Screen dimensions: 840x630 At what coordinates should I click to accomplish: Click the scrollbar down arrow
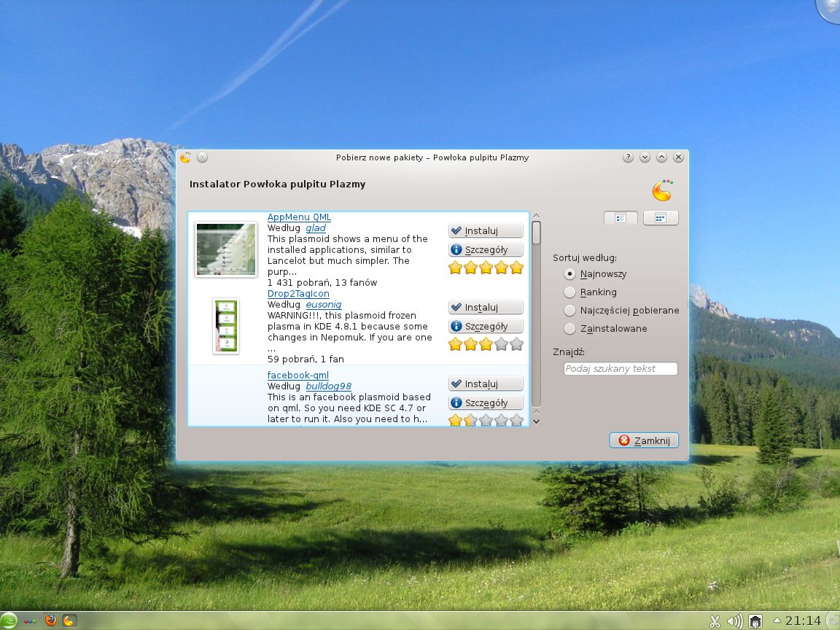(536, 421)
